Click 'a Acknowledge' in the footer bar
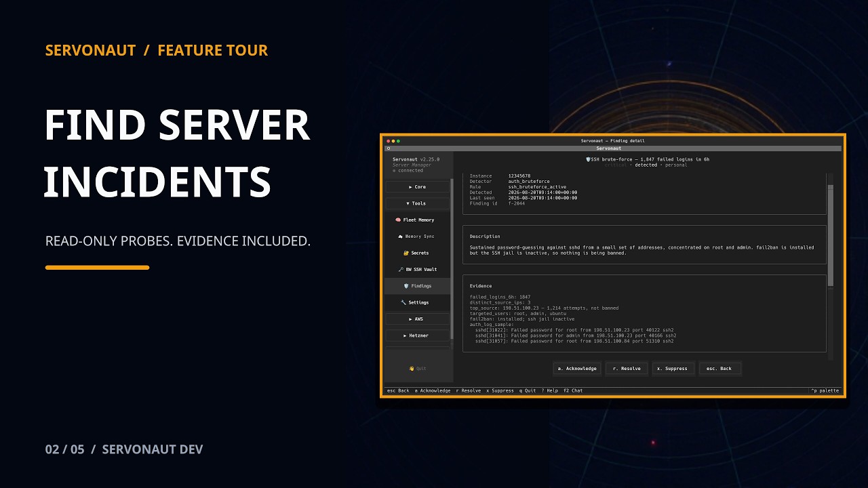The width and height of the screenshot is (868, 488). pyautogui.click(x=433, y=390)
